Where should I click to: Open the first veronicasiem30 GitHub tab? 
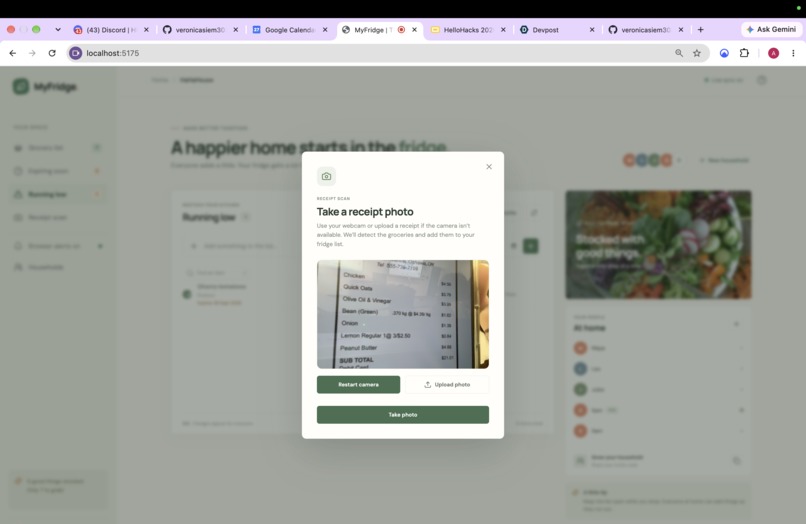click(200, 30)
